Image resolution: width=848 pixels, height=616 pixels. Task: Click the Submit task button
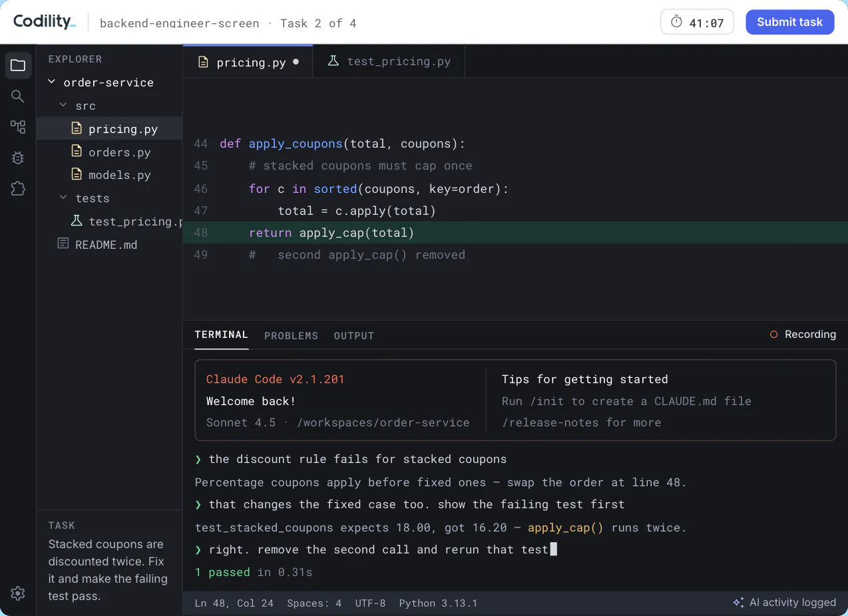pos(789,22)
